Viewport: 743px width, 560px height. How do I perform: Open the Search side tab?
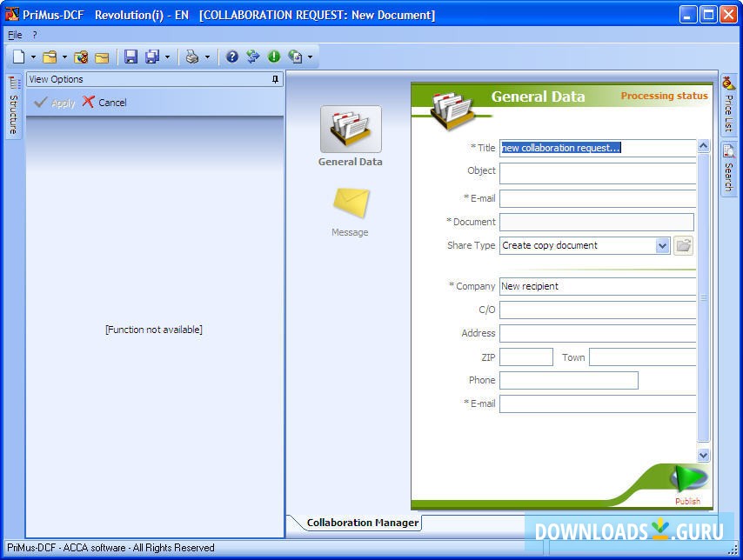(x=729, y=168)
